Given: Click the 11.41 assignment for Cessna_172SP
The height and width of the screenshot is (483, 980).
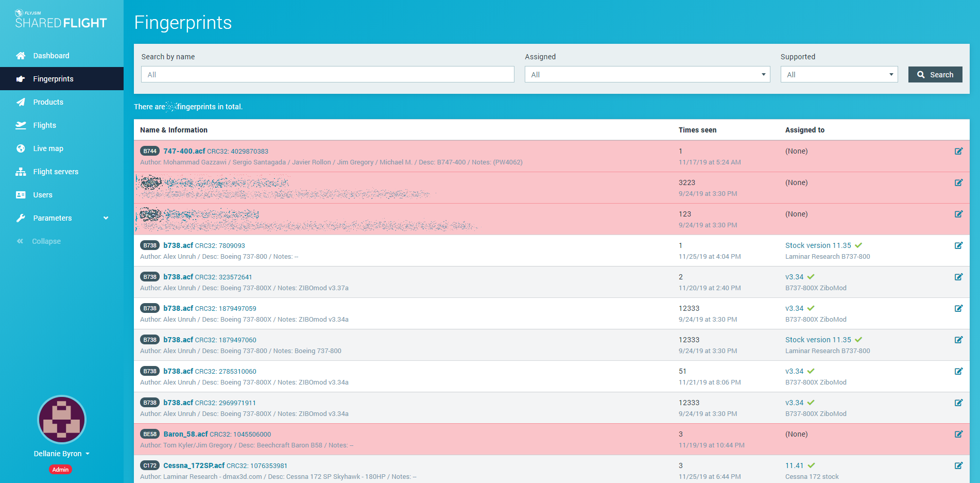Looking at the screenshot, I should [795, 465].
